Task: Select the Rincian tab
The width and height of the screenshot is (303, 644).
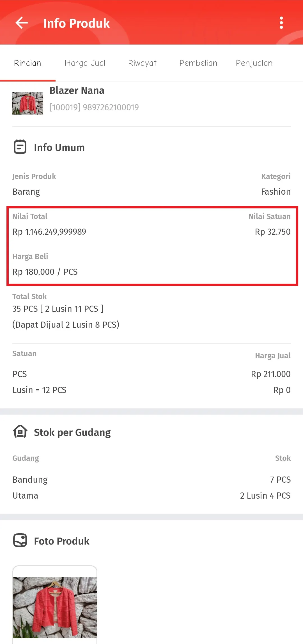Action: [x=27, y=63]
